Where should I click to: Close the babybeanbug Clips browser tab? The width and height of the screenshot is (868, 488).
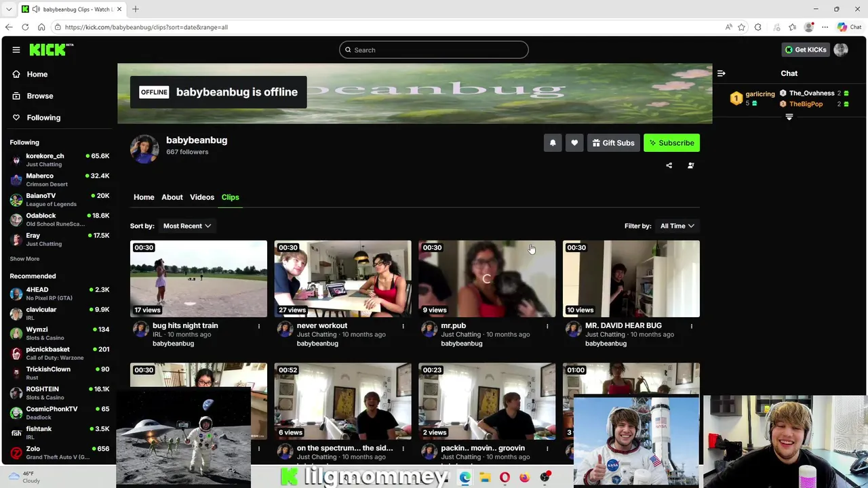click(x=119, y=9)
